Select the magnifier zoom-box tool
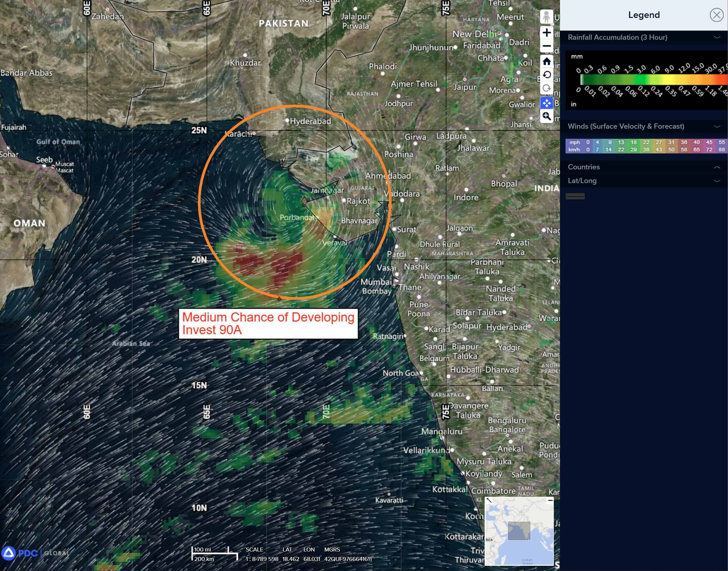This screenshot has height=571, width=728. pos(546,116)
